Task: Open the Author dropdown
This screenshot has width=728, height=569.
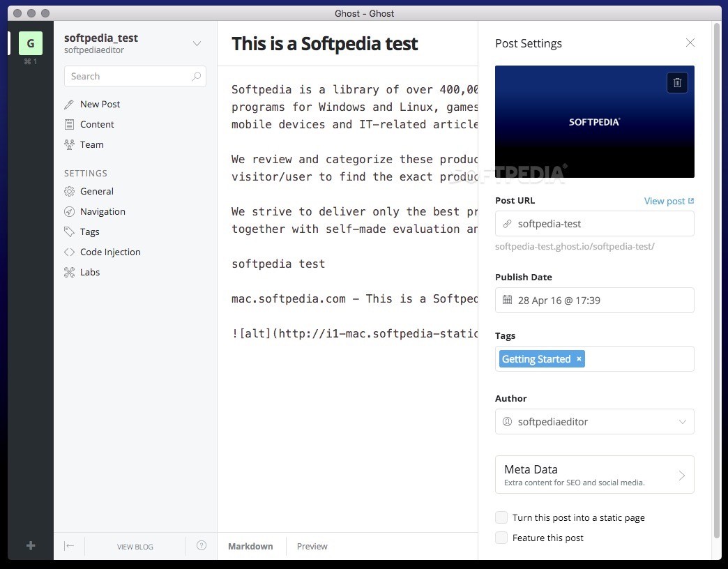Action: (x=683, y=422)
